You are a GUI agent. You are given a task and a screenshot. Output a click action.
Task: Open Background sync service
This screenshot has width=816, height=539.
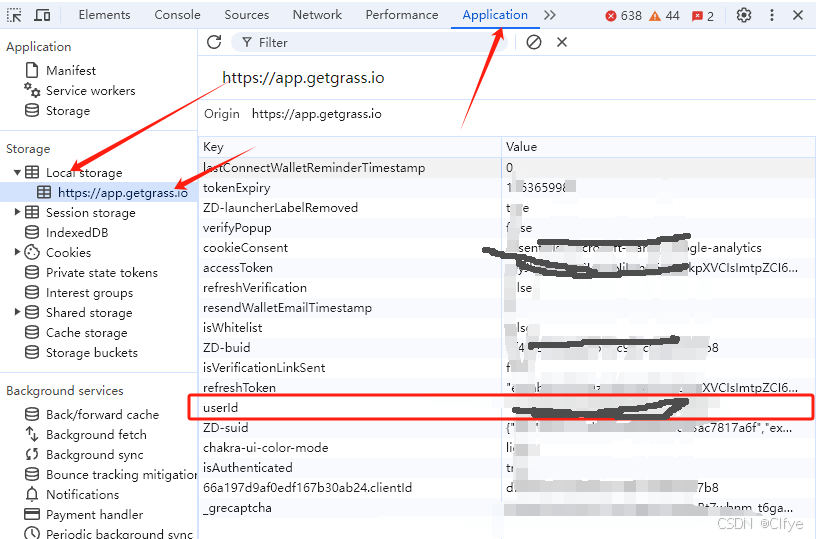click(94, 455)
